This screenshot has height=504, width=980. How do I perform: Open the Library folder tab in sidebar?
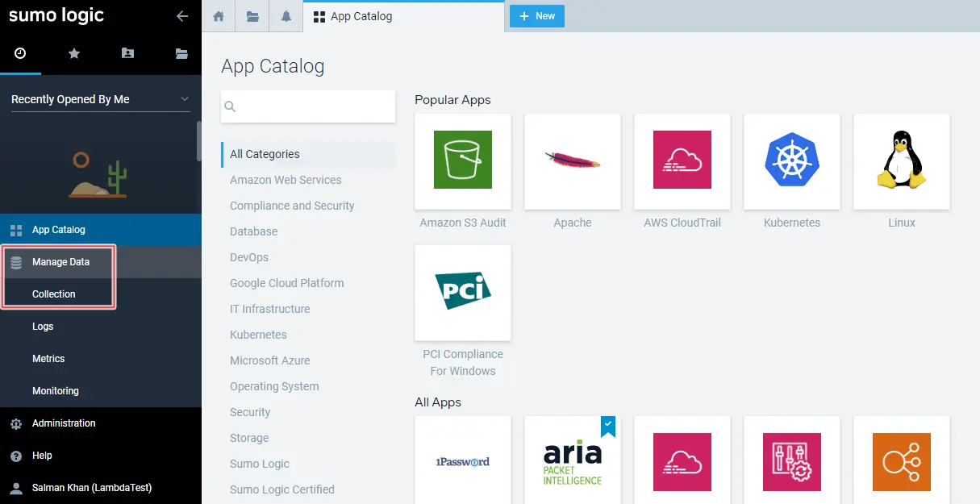coord(181,53)
